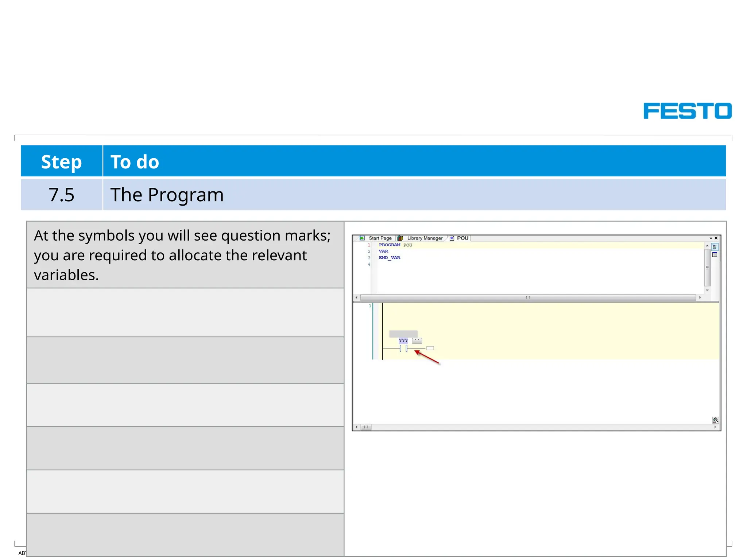Click the Start Page green arrow icon
The width and height of the screenshot is (747, 560).
click(362, 238)
